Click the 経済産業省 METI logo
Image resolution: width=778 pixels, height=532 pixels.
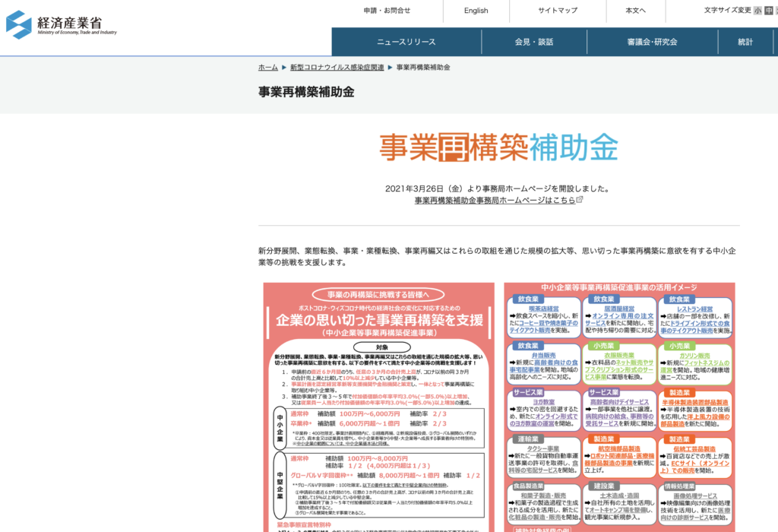click(62, 25)
